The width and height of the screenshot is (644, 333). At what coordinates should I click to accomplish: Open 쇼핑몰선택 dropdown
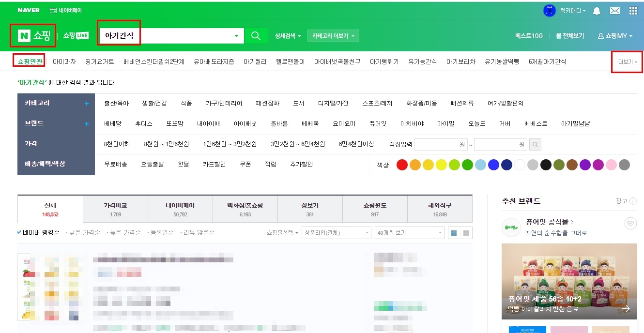click(283, 233)
